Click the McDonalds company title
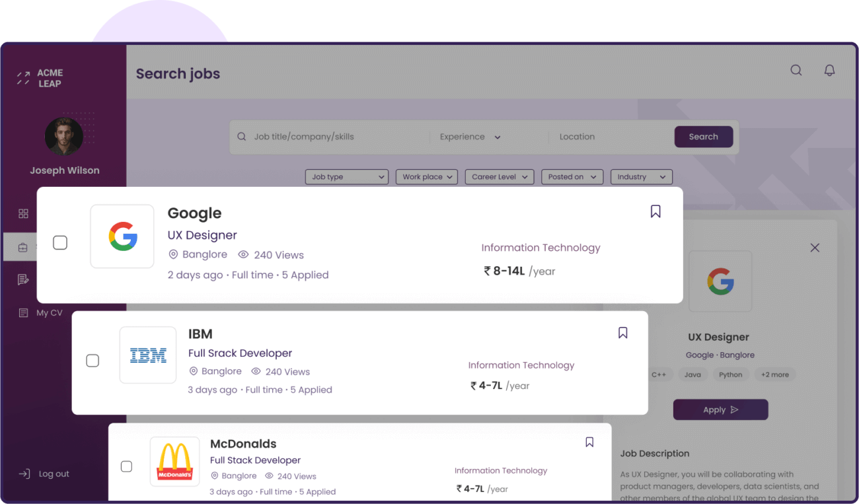 (243, 444)
